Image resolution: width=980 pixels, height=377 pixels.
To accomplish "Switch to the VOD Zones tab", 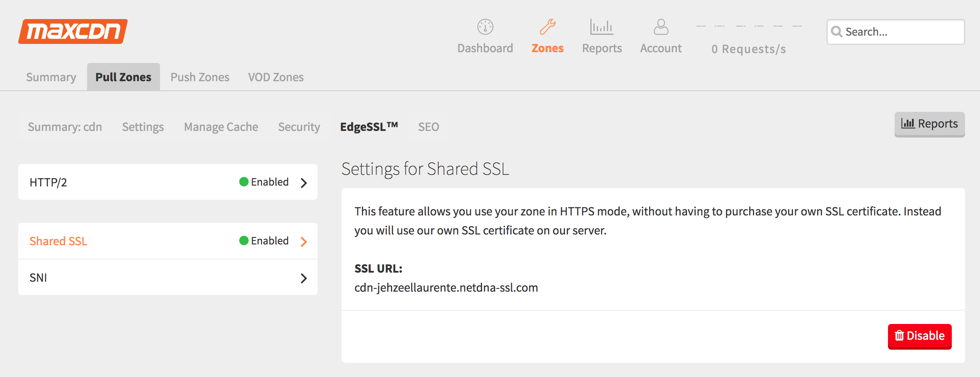I will coord(276,77).
